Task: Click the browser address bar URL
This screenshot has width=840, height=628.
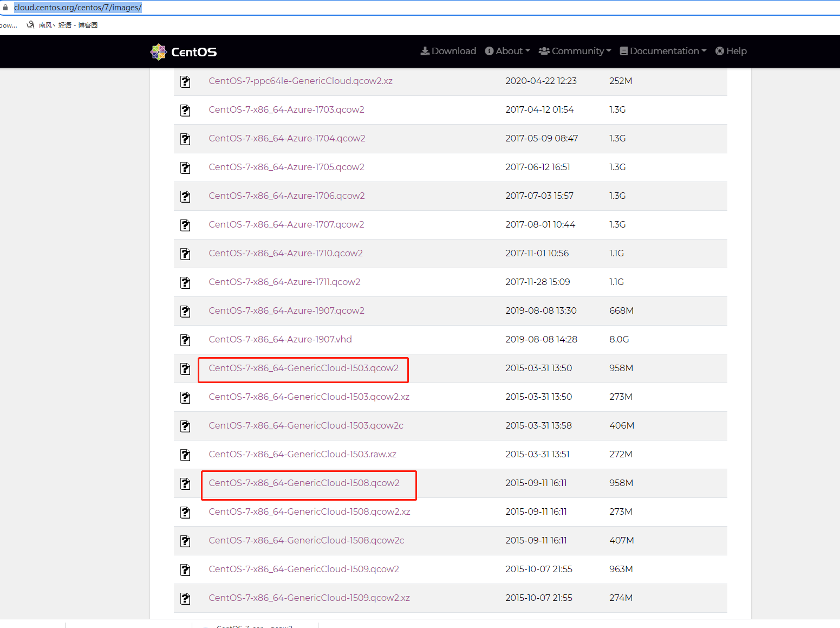Action: coord(78,8)
